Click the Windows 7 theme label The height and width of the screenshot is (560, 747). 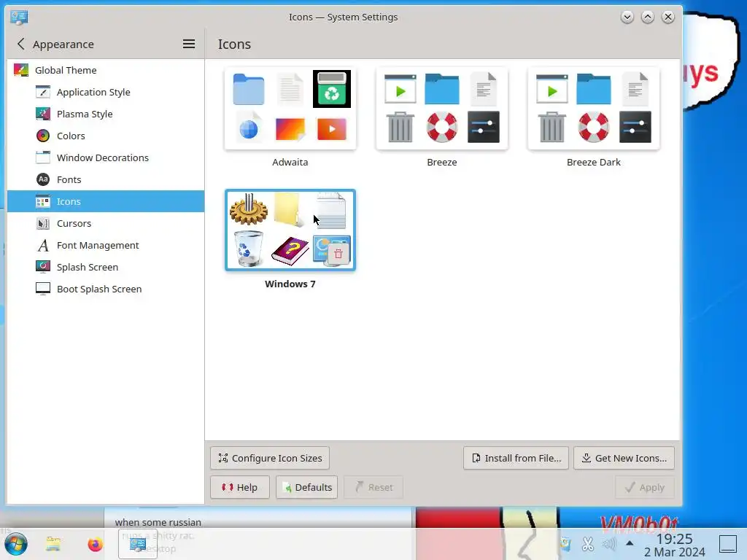pos(290,284)
